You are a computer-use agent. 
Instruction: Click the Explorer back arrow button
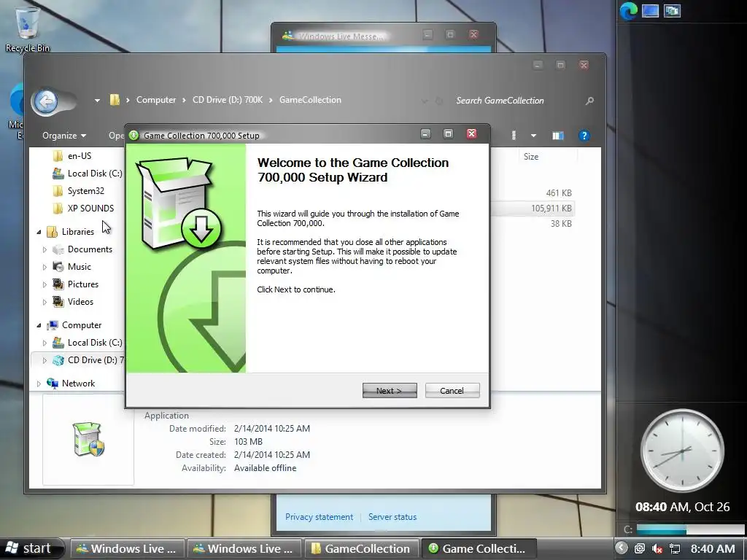point(46,101)
